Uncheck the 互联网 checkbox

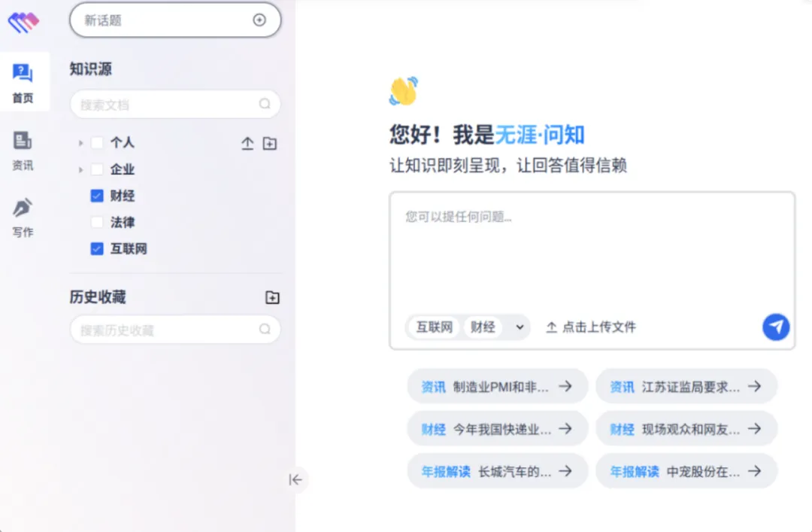[x=97, y=249]
